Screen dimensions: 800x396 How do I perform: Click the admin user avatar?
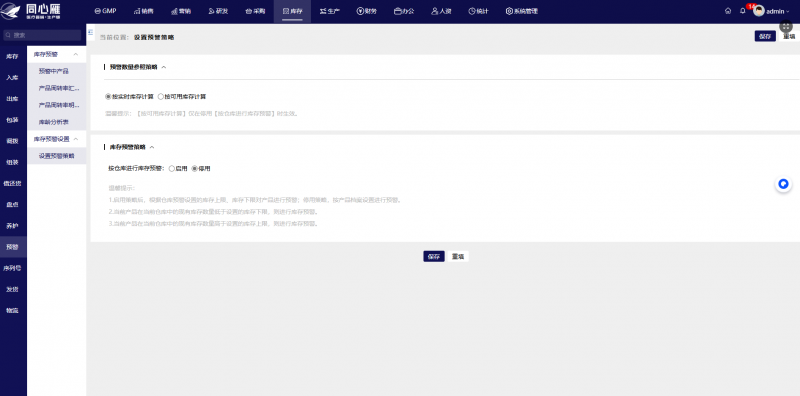pyautogui.click(x=759, y=11)
